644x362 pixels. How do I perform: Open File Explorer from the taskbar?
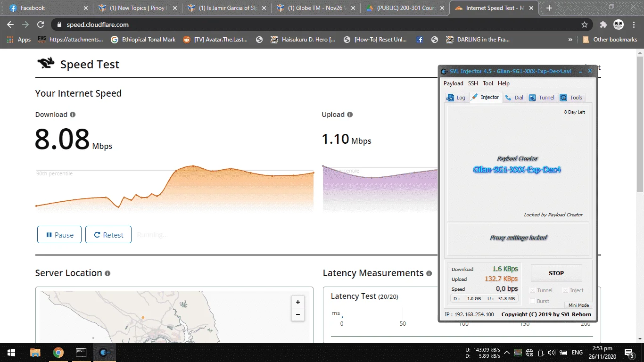point(35,353)
